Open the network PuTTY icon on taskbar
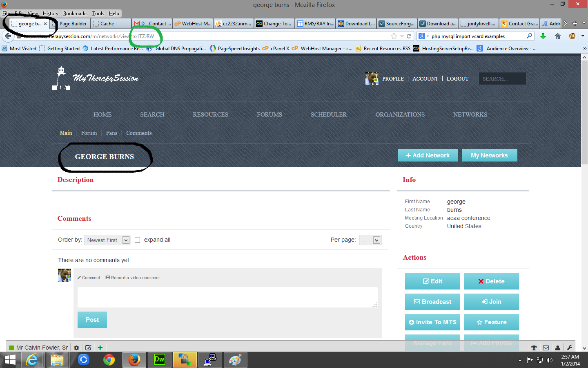 pyautogui.click(x=210, y=360)
